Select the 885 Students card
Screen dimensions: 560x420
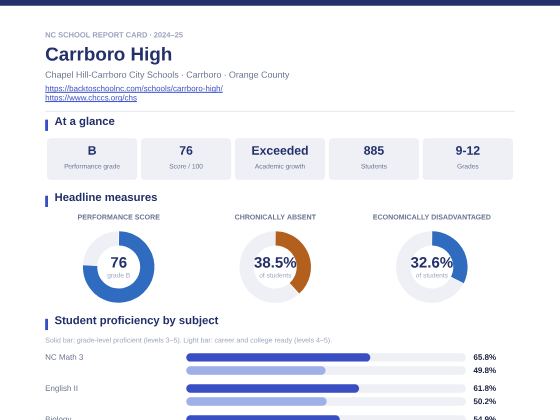(x=374, y=159)
